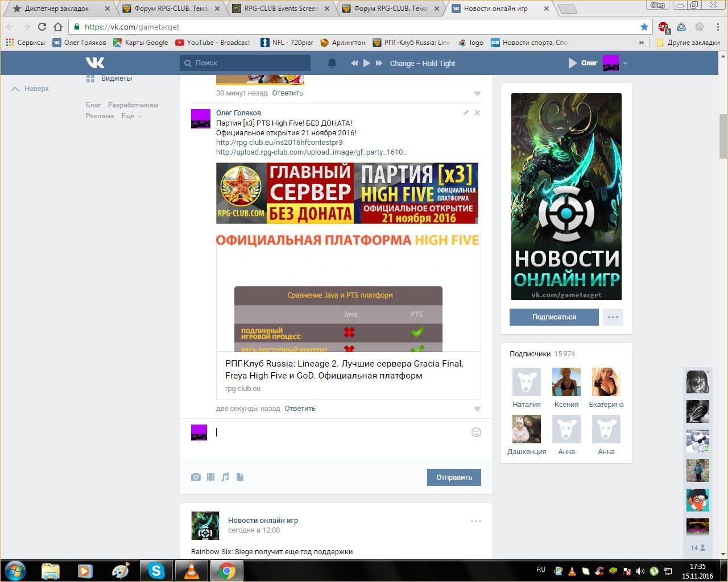This screenshot has height=582, width=728.
Task: Open the Новости онлайн игр post author name
Action: point(263,521)
